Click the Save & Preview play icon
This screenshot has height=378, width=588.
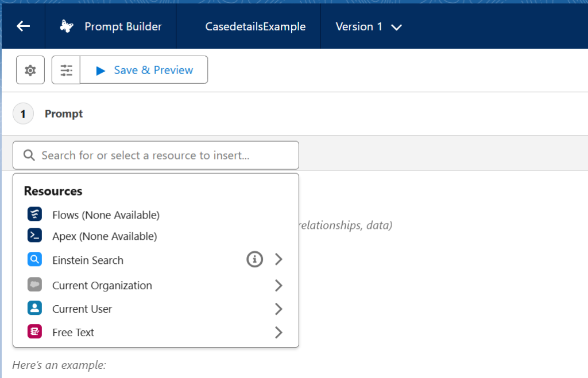coord(100,71)
